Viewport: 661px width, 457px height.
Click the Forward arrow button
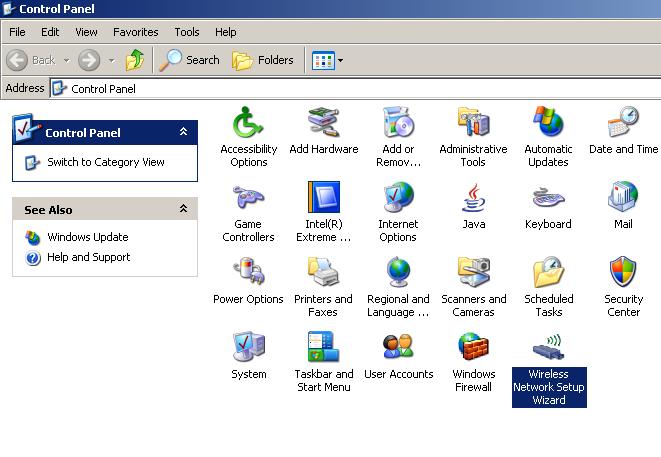(x=89, y=60)
